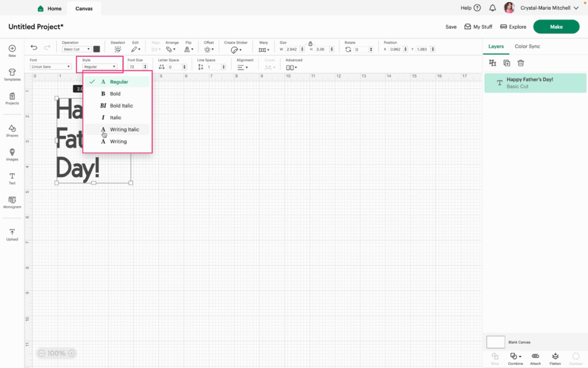
Task: Click the Flatten tool
Action: pos(555,358)
